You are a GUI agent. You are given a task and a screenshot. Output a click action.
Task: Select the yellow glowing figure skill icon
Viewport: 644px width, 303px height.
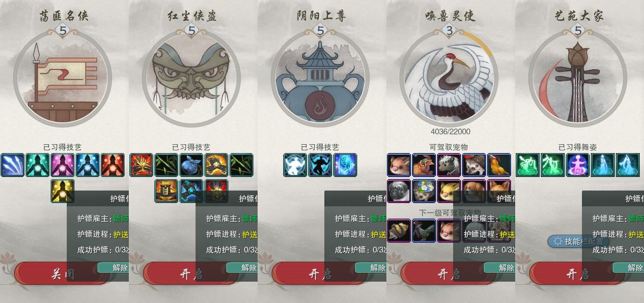[x=63, y=191]
